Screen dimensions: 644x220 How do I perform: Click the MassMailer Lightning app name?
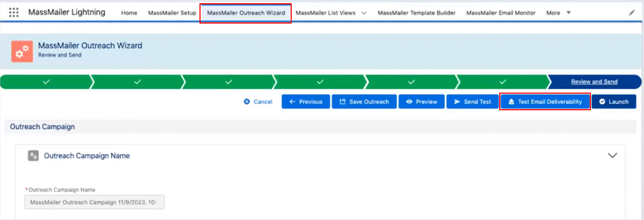pos(66,12)
